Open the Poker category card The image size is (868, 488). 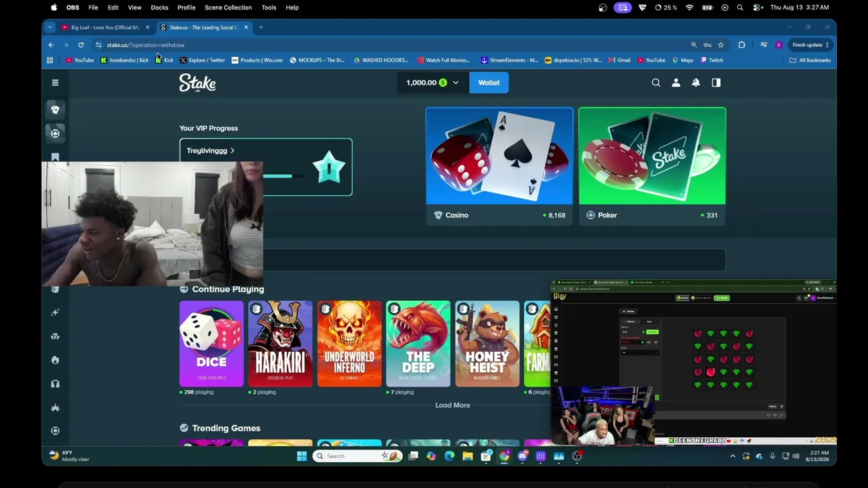652,167
